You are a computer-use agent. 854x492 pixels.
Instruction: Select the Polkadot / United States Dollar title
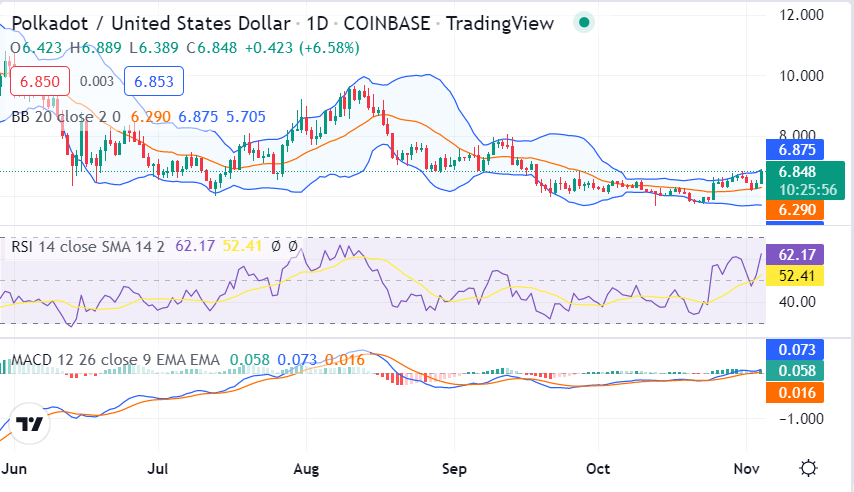[151, 23]
